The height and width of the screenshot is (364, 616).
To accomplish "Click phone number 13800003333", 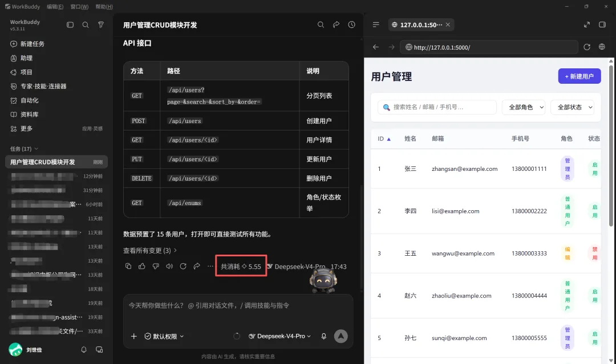I will pos(529,253).
